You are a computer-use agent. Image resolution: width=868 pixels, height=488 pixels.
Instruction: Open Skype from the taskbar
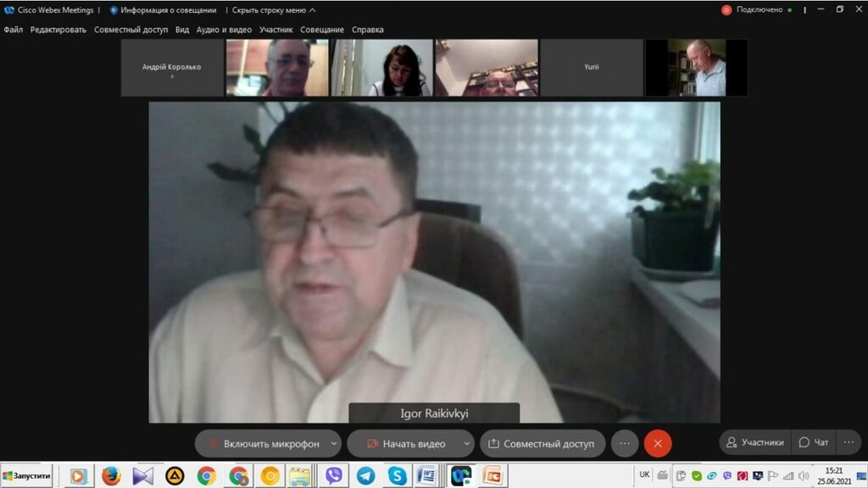[397, 476]
